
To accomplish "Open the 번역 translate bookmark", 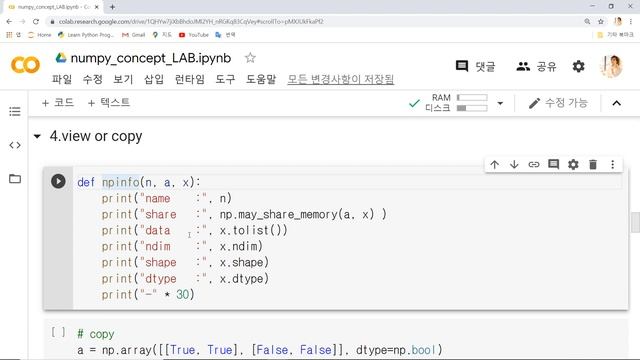I will 225,35.
